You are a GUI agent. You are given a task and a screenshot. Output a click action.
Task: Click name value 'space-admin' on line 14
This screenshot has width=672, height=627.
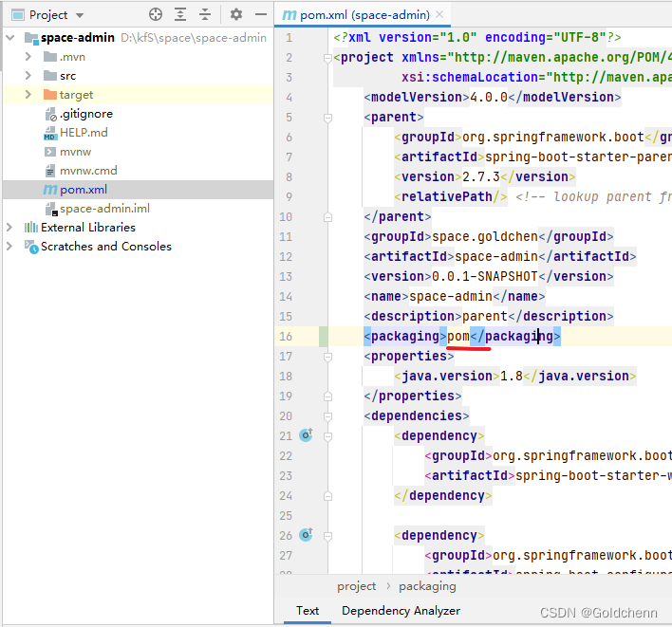(x=451, y=296)
